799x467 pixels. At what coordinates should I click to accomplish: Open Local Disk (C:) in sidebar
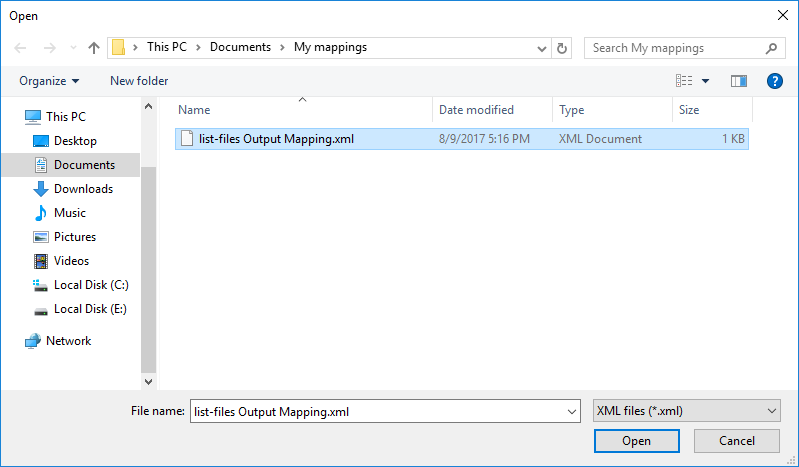(90, 285)
